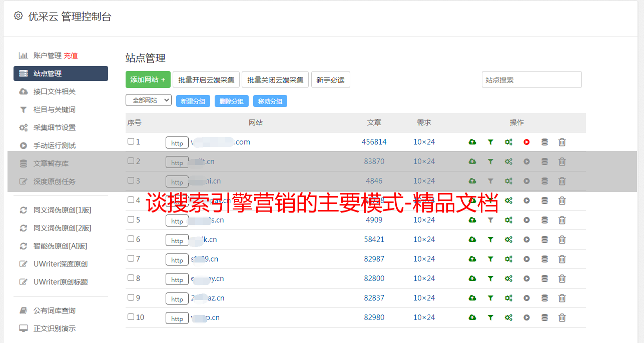Tick checkbox for site row 10
This screenshot has height=343, width=644.
click(x=131, y=317)
